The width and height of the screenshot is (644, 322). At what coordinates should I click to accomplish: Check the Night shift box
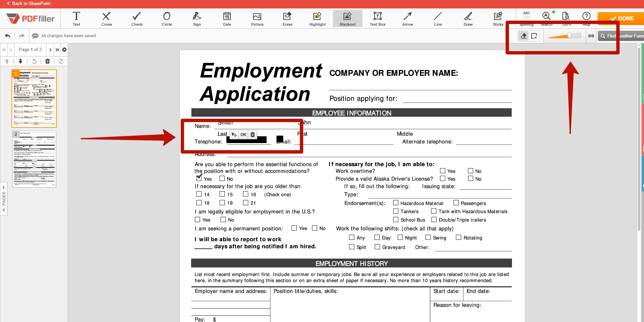(x=400, y=237)
